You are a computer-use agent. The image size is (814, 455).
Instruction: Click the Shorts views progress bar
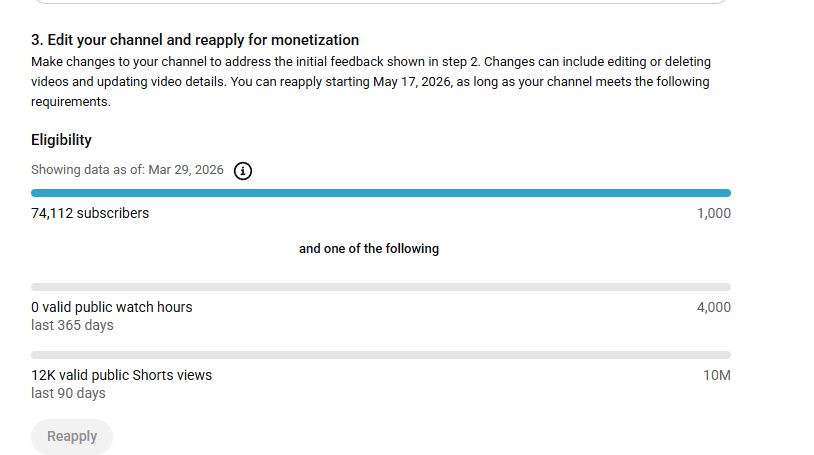point(380,355)
